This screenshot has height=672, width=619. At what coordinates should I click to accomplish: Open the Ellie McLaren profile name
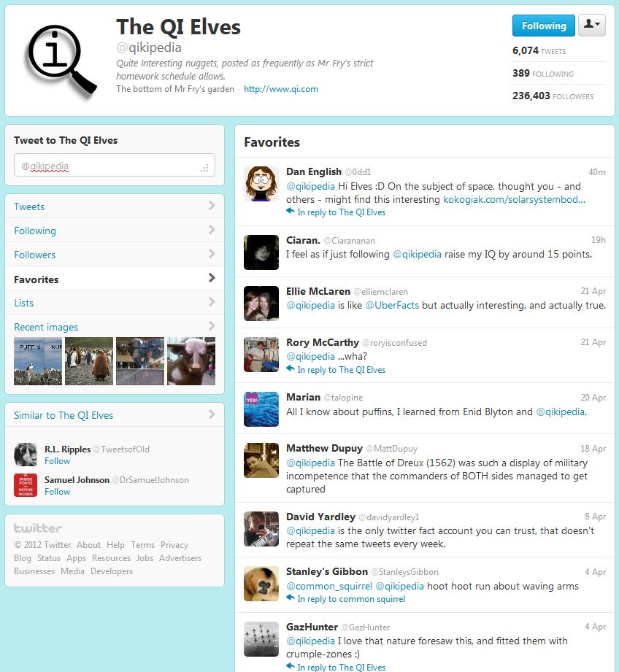[x=318, y=291]
